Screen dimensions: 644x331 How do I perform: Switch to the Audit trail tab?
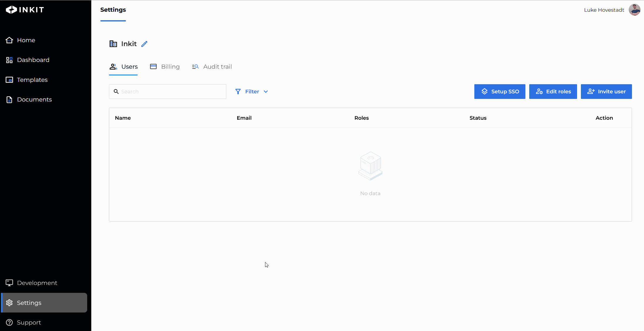pos(212,67)
